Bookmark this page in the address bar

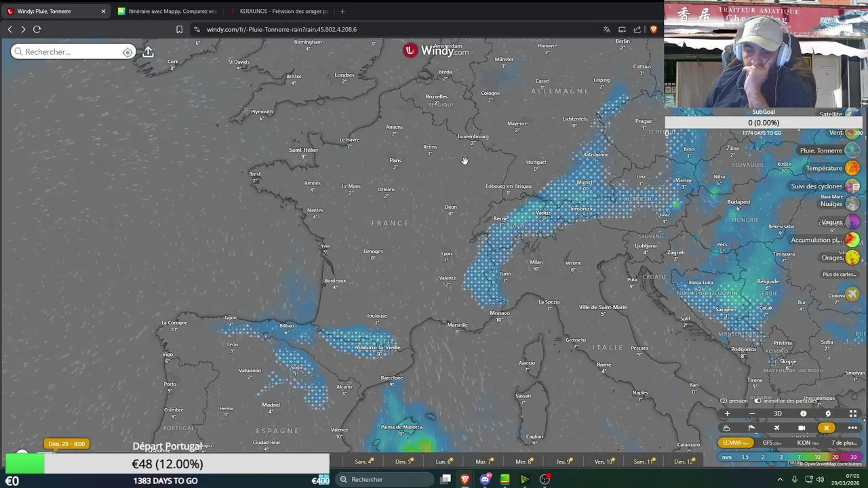[x=179, y=29]
